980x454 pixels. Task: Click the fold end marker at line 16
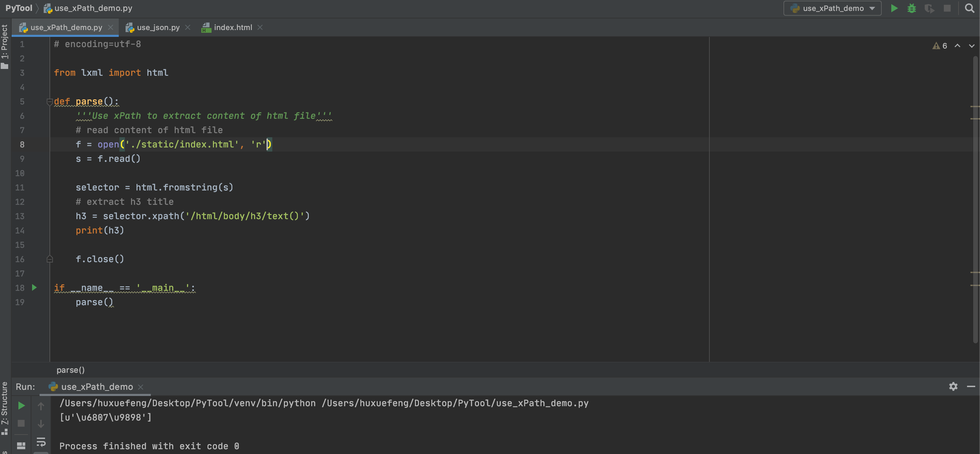click(x=49, y=259)
